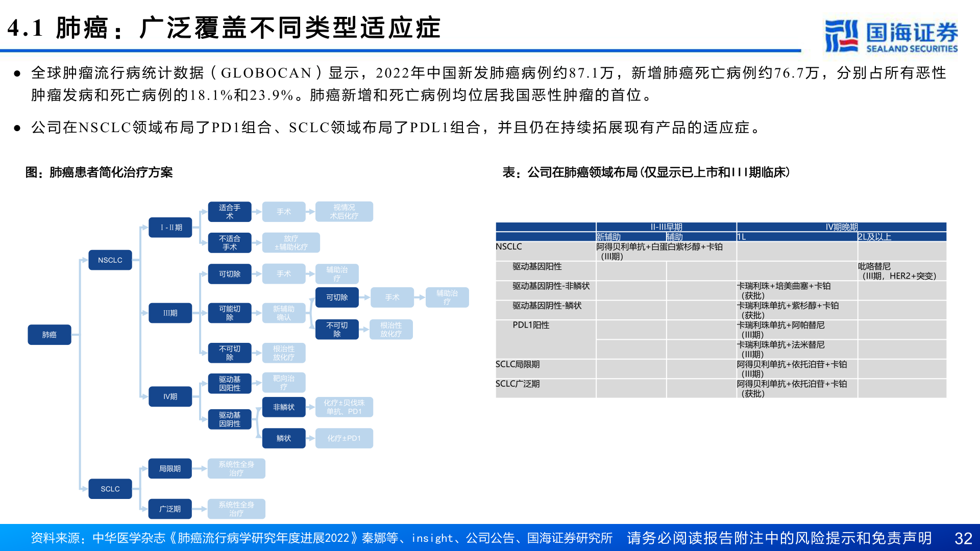Select 手术 box next to 适合手术

point(284,212)
